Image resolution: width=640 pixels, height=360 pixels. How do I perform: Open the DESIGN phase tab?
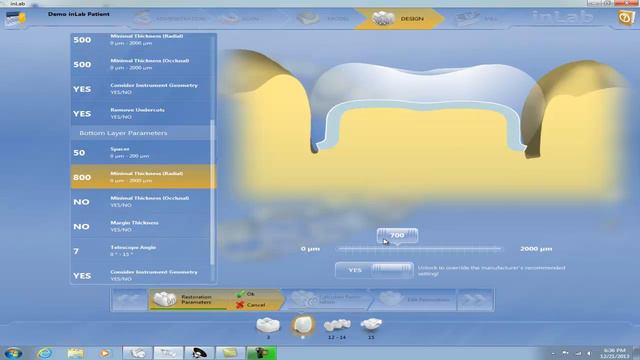coord(399,19)
